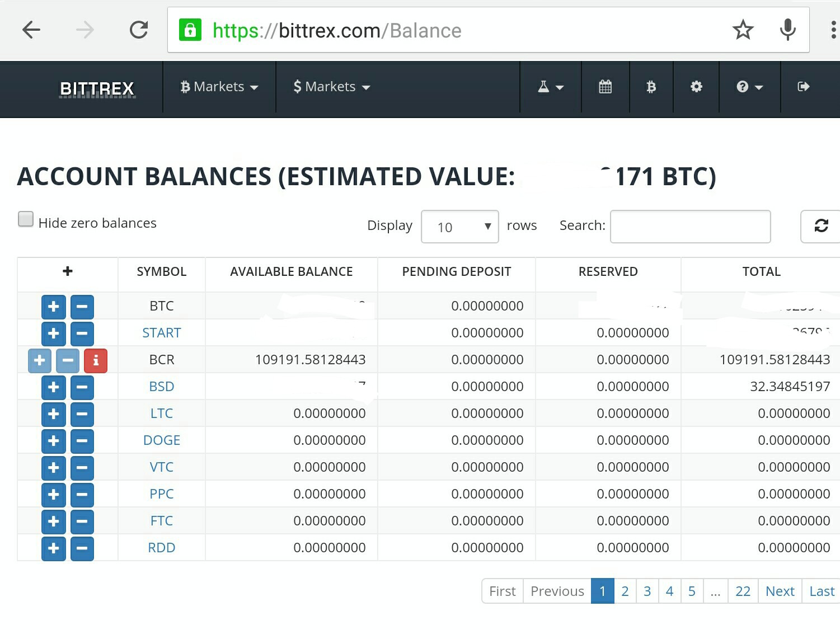Click the withdraw minus icon for BSD
Image resolution: width=840 pixels, height=639 pixels.
coord(82,387)
